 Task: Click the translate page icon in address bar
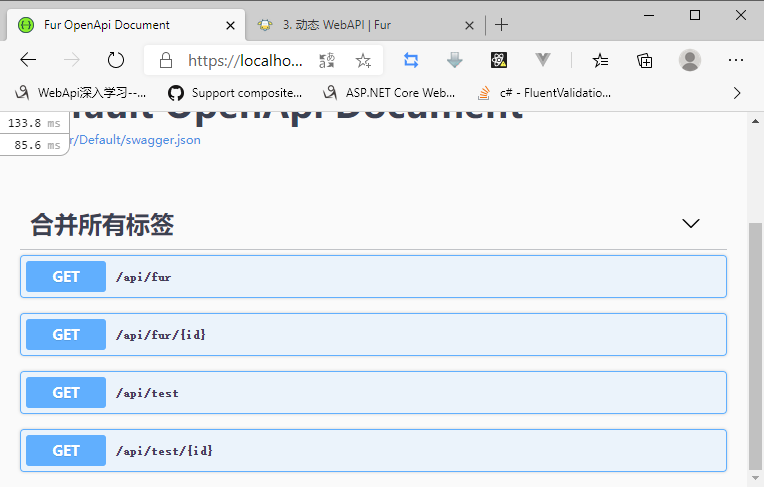click(x=327, y=60)
